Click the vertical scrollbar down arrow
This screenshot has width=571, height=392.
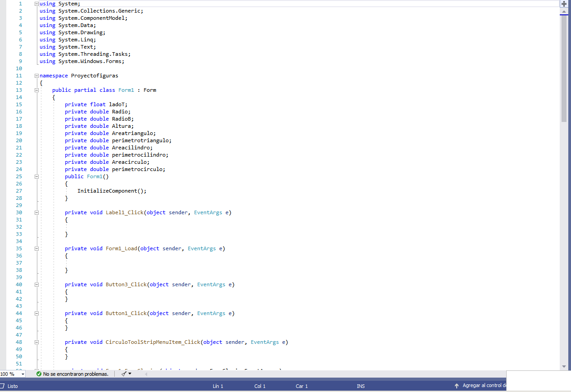click(x=564, y=367)
